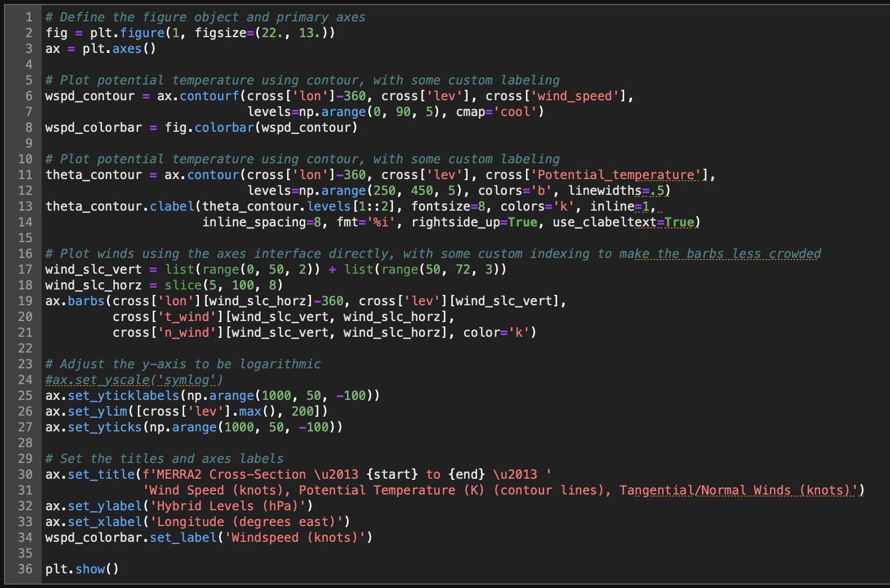Click 'wind_slc_vert' assignment on line 17
This screenshot has height=588, width=890.
[x=94, y=269]
